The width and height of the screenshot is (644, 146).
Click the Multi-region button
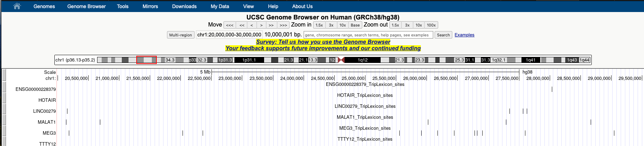click(x=180, y=35)
